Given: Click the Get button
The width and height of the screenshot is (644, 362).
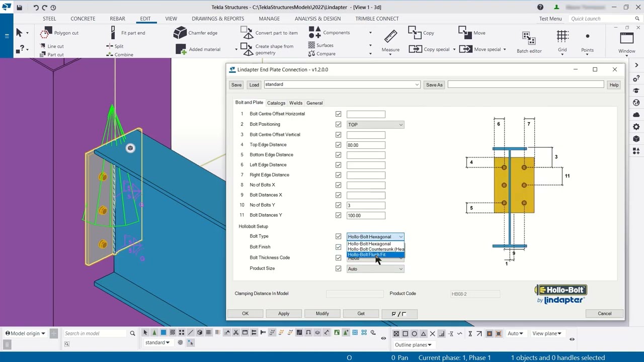Looking at the screenshot, I should click(361, 314).
